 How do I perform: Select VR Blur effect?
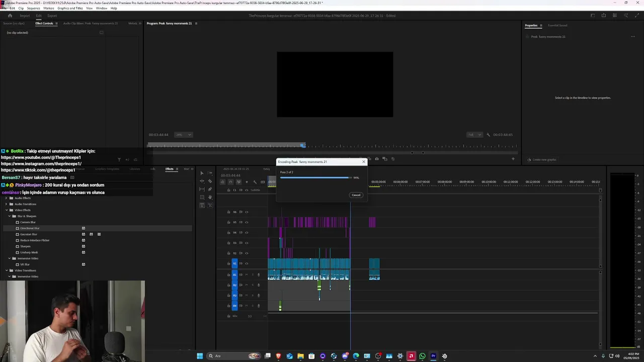coord(25,264)
